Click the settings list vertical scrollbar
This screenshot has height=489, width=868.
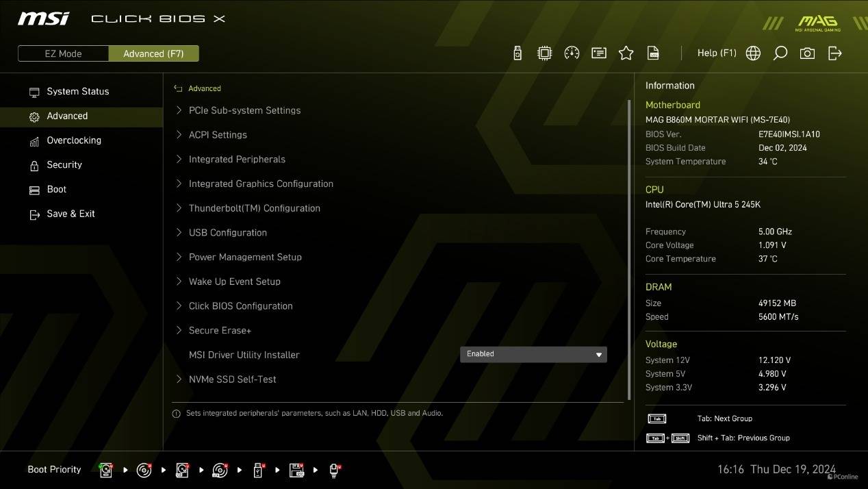pos(629,247)
